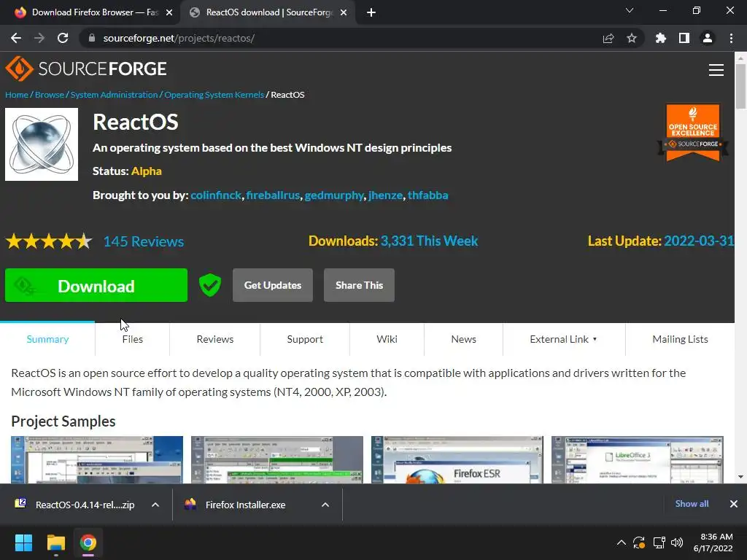The image size is (747, 560).
Task: Expand options for Firefox Installer.exe download
Action: click(325, 505)
